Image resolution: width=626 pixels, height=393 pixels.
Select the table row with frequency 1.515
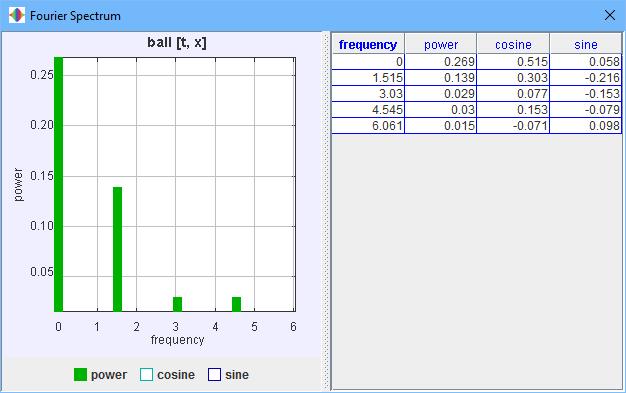476,77
